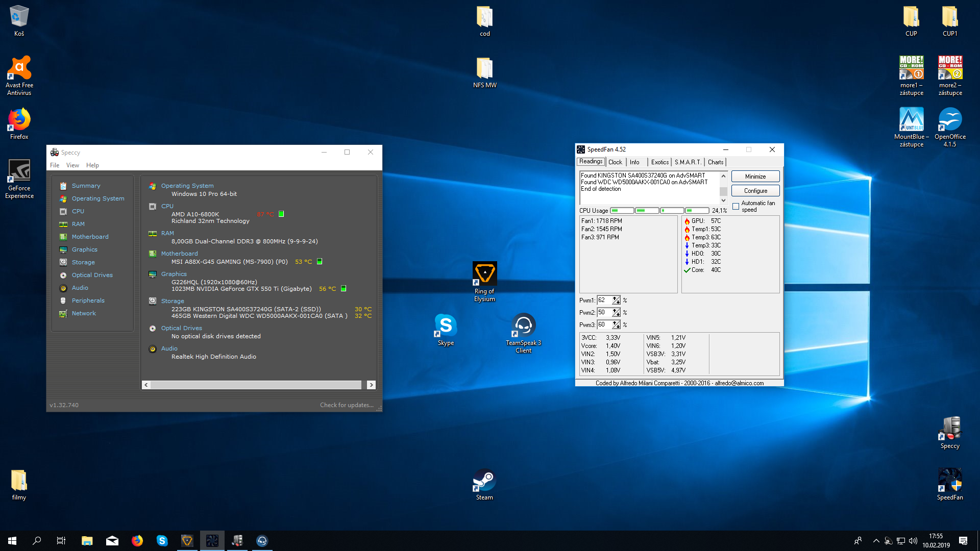This screenshot has width=980, height=551.
Task: Open the Graphics section in Speccy sidebar
Action: (84, 249)
